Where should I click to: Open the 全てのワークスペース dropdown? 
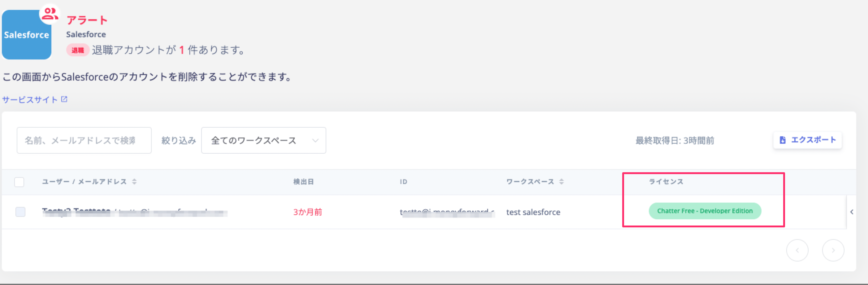coord(263,140)
